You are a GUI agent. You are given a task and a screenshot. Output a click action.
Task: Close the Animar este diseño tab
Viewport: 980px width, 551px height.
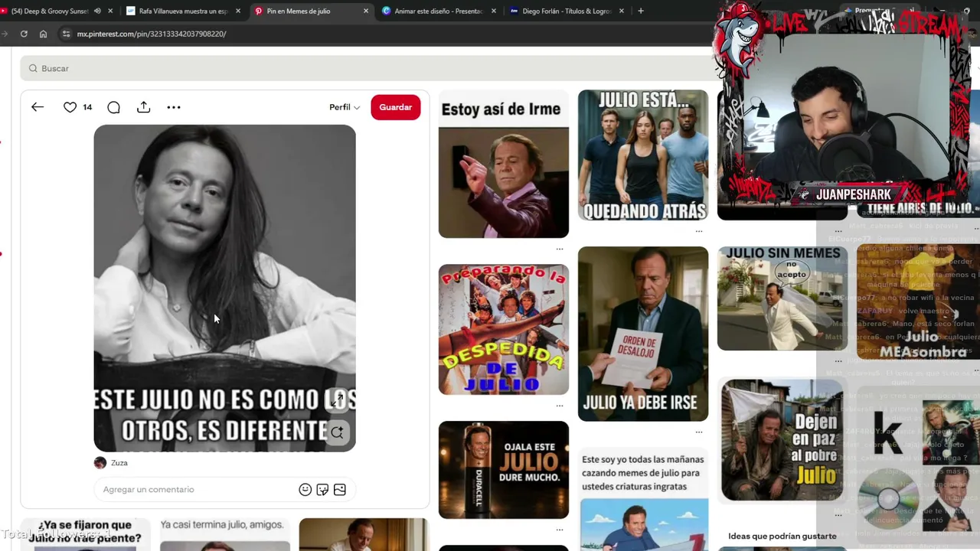[x=493, y=11]
